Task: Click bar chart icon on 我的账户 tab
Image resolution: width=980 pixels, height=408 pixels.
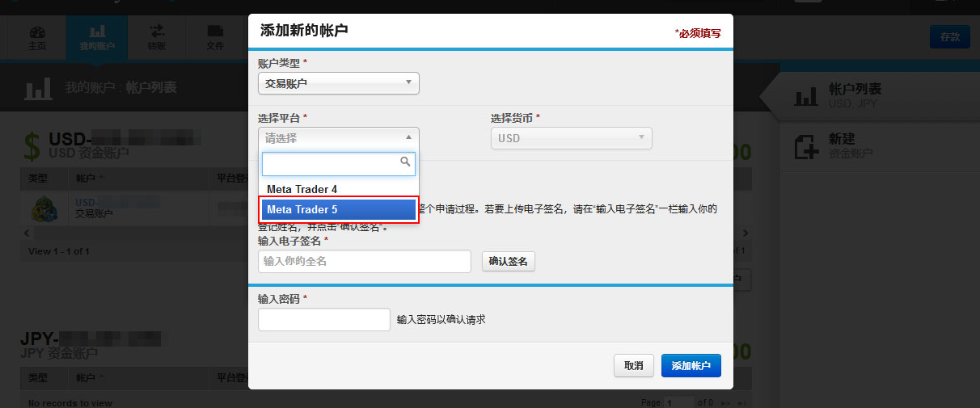Action: (97, 32)
